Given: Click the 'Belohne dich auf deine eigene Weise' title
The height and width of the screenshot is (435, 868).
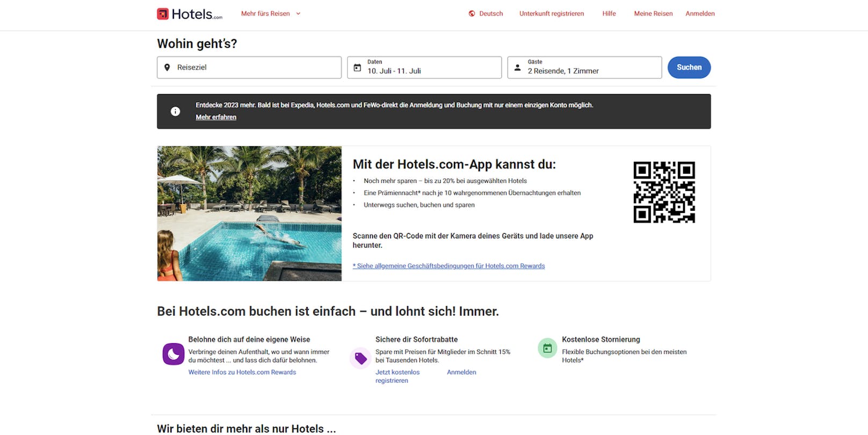Looking at the screenshot, I should 249,339.
